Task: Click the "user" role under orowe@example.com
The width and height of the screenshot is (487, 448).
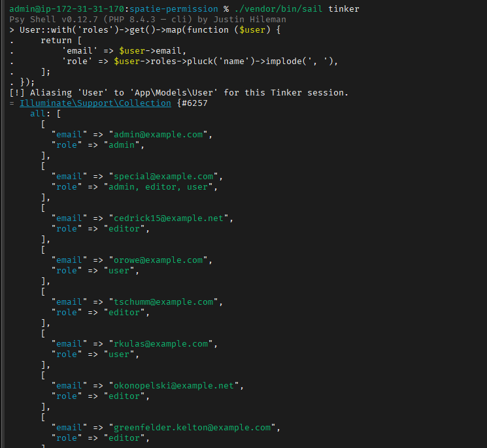Action: pos(118,271)
